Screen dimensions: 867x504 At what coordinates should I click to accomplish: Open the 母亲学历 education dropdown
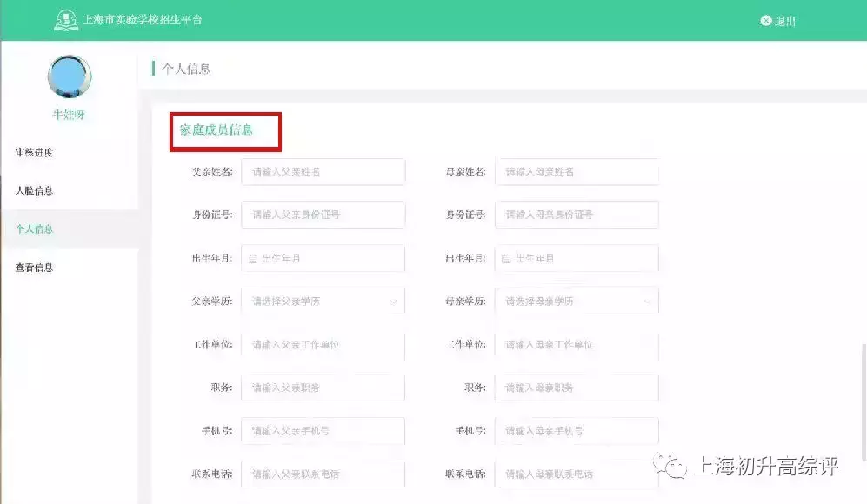pos(577,302)
